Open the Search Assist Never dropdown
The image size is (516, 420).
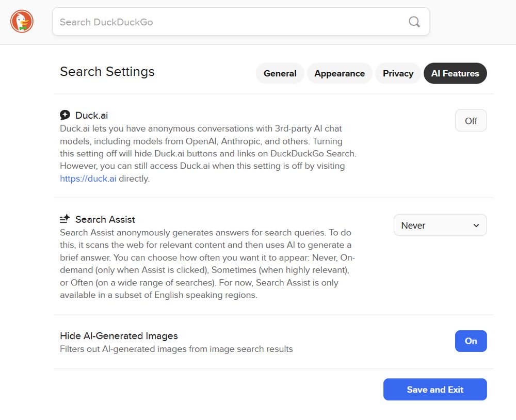pyautogui.click(x=440, y=225)
